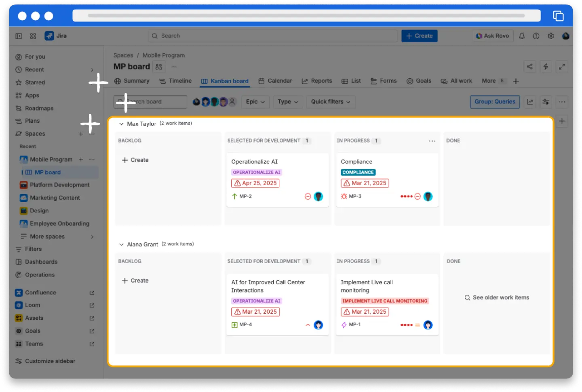The image size is (582, 392).
Task: Click See older work items link
Action: pos(496,298)
